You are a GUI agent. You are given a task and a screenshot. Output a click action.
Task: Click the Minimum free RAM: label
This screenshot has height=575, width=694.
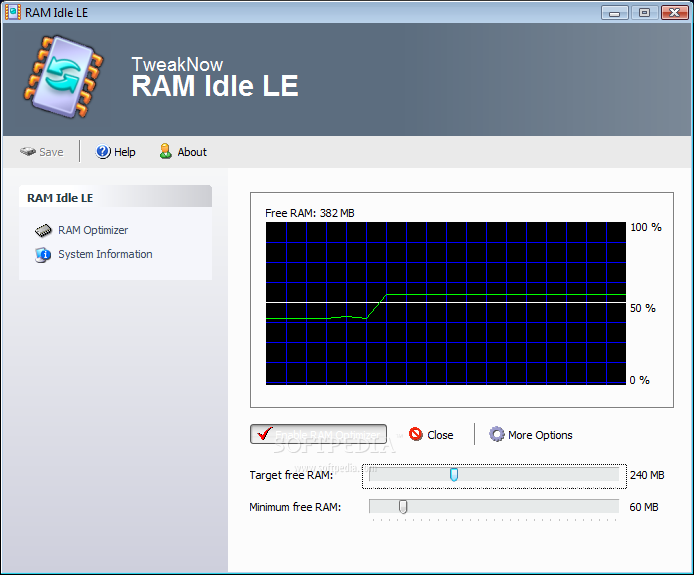coord(295,507)
